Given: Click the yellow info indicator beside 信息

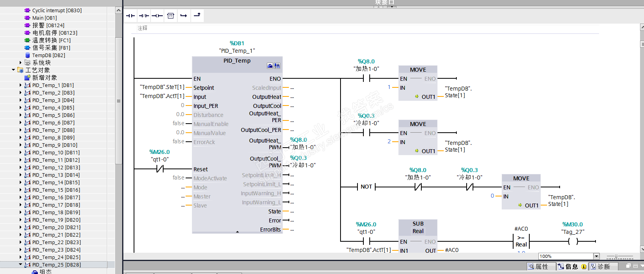Looking at the screenshot, I should 584,267.
